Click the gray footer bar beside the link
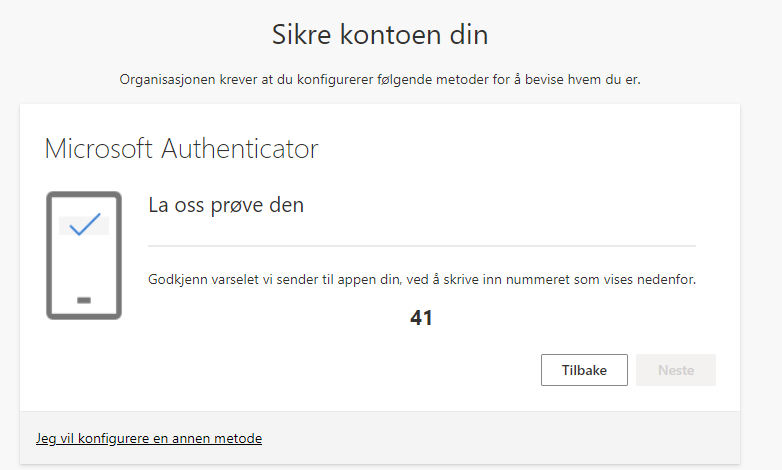 click(500, 438)
